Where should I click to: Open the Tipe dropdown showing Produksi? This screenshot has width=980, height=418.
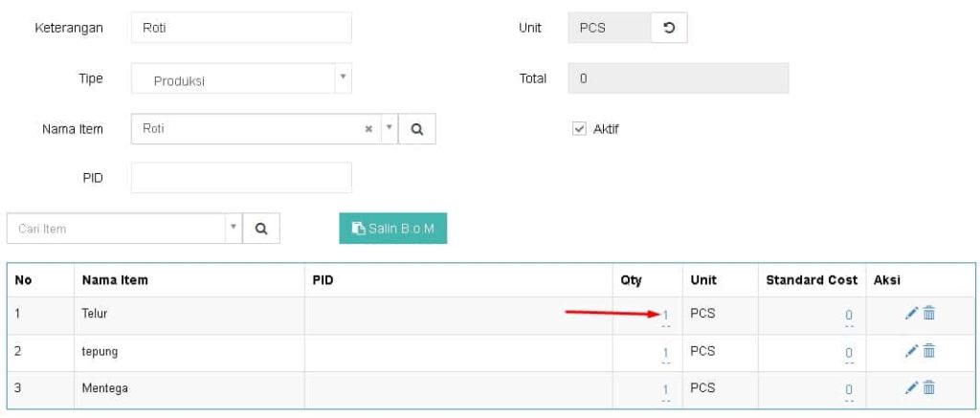(241, 78)
